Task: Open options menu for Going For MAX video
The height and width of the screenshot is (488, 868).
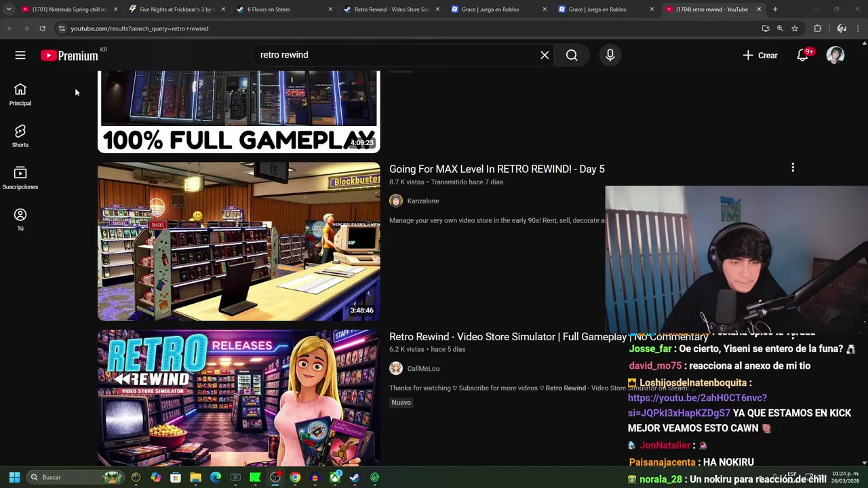Action: 793,167
